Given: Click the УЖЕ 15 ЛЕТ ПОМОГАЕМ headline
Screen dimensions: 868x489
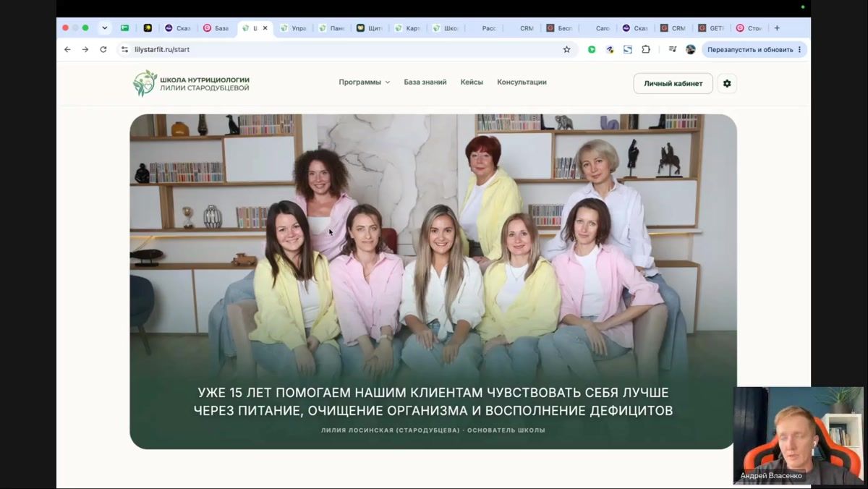Looking at the screenshot, I should 433,401.
